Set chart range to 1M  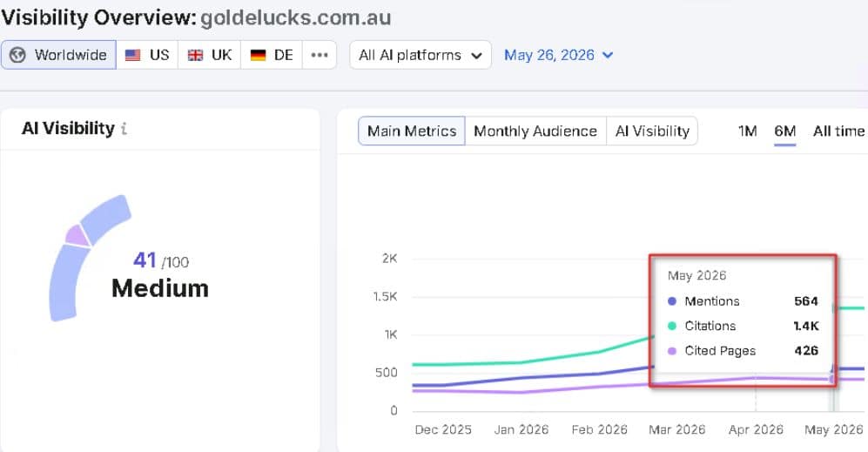(747, 132)
